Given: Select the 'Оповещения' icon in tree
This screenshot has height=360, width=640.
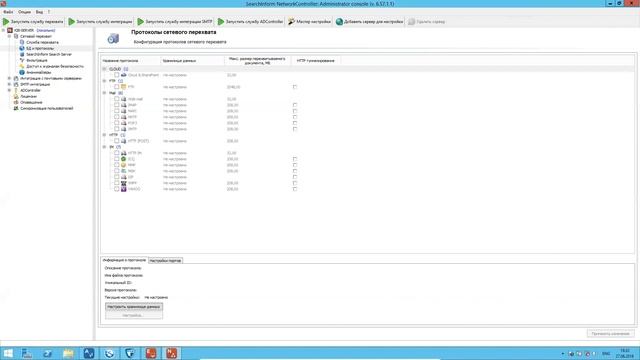Looking at the screenshot, I should [16, 102].
